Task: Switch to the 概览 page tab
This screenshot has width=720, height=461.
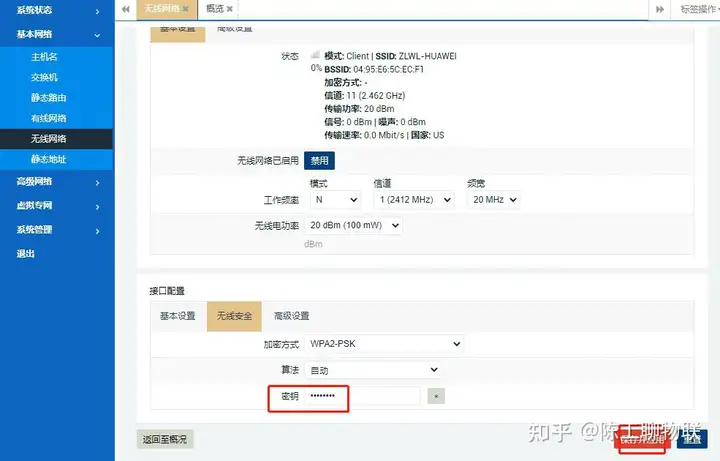Action: coord(214,9)
